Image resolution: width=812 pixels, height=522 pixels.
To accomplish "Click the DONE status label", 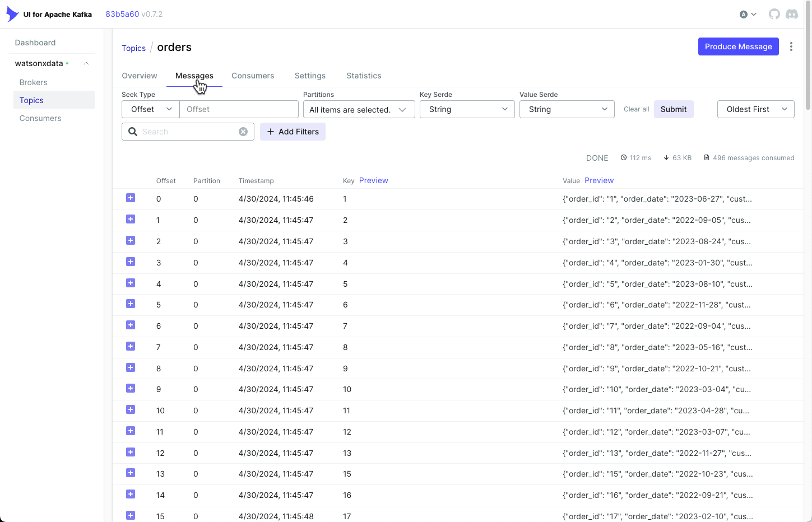I will tap(597, 158).
